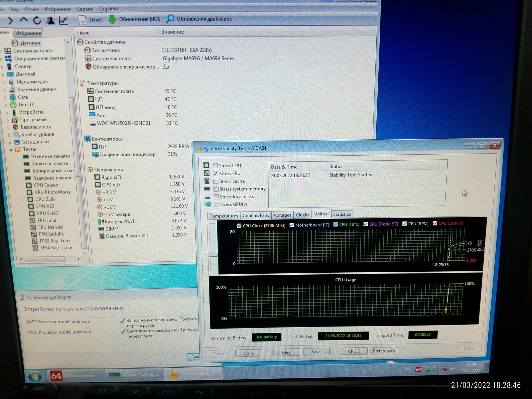Click the graph scale slider handle
The width and height of the screenshot is (532, 399).
213,255
